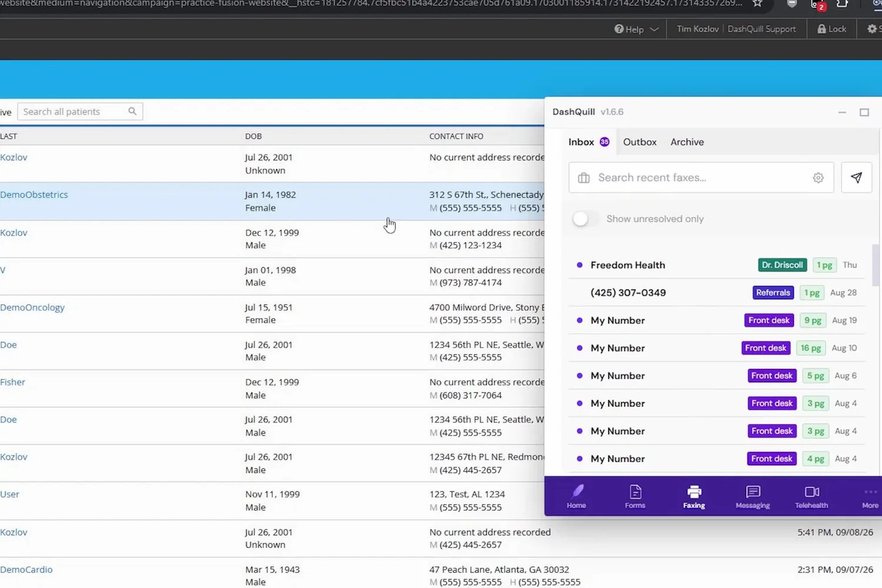Click the building icon in fax search box
The width and height of the screenshot is (882, 588).
[x=583, y=178]
